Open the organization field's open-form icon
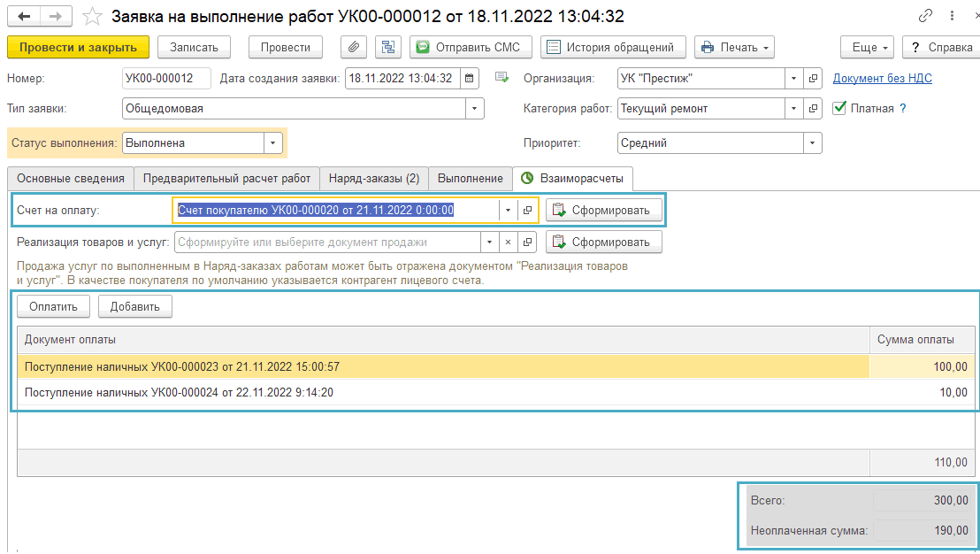This screenshot has height=554, width=980. coord(813,78)
